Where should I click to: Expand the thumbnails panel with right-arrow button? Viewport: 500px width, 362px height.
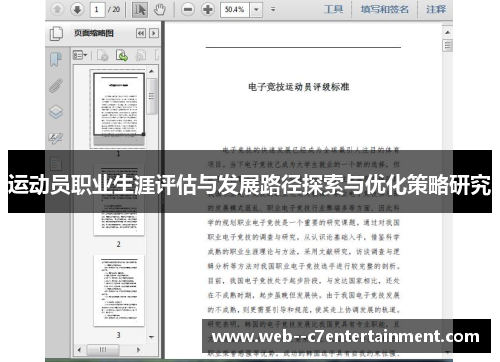(x=154, y=33)
